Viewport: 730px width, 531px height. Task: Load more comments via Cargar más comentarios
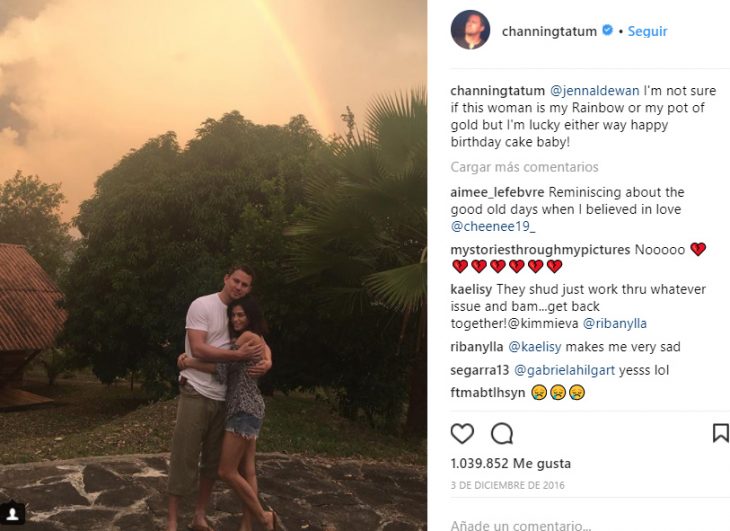pos(524,167)
